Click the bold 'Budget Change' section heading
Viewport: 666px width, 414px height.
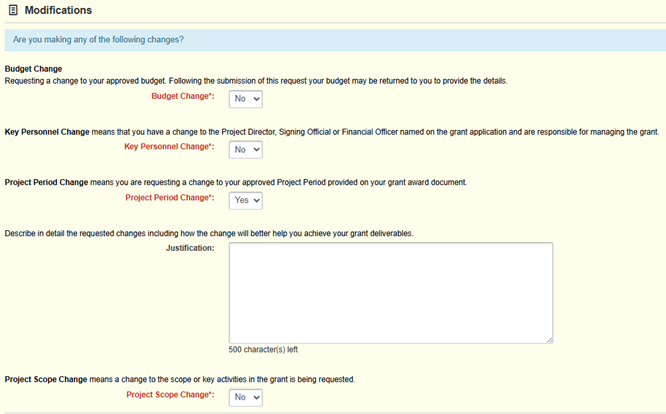pyautogui.click(x=33, y=69)
